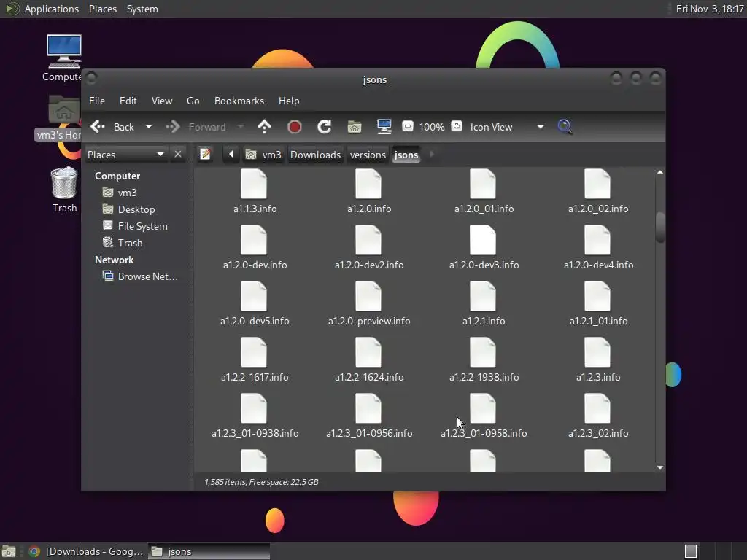Navigate to versions in path bar
This screenshot has width=747, height=560.
pyautogui.click(x=368, y=155)
